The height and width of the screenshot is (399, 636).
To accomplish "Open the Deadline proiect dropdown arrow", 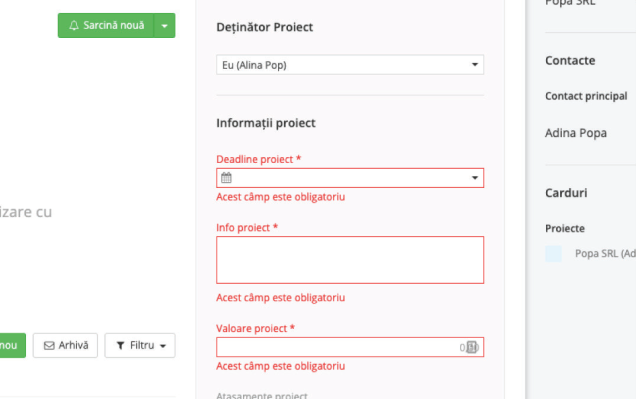I will [475, 178].
